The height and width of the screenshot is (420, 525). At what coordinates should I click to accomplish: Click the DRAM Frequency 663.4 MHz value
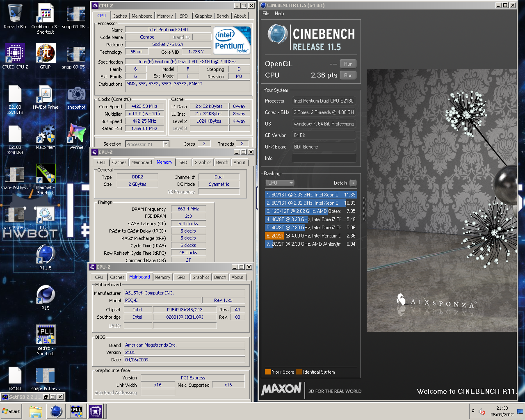click(x=188, y=209)
